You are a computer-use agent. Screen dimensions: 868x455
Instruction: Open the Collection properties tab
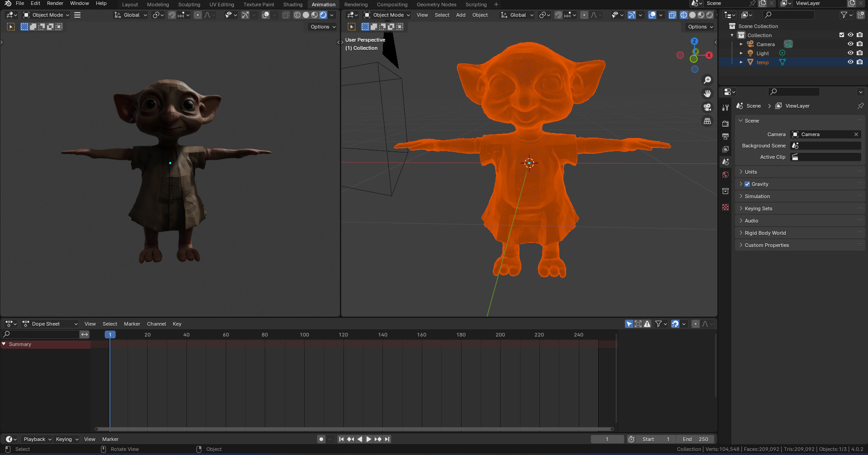(x=725, y=191)
